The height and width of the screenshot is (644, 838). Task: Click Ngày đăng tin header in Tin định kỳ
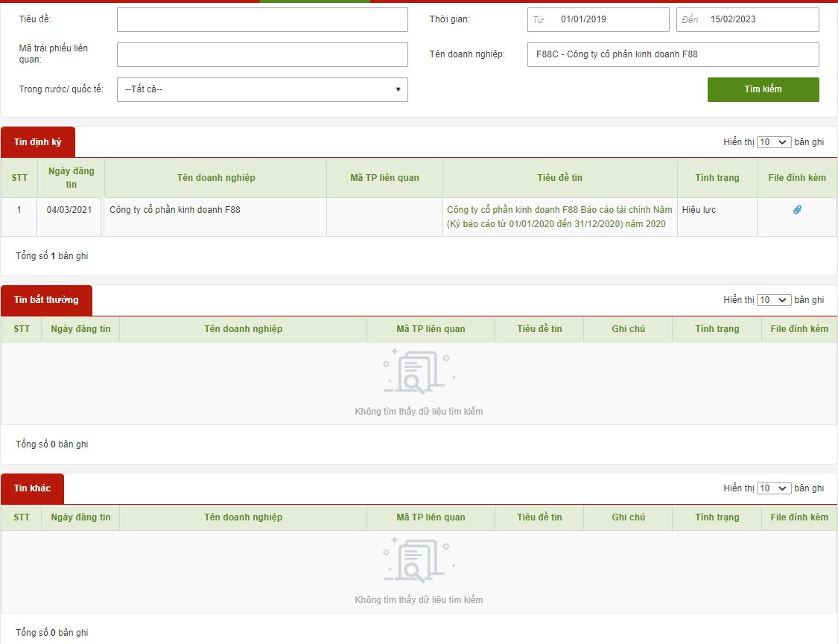[71, 178]
